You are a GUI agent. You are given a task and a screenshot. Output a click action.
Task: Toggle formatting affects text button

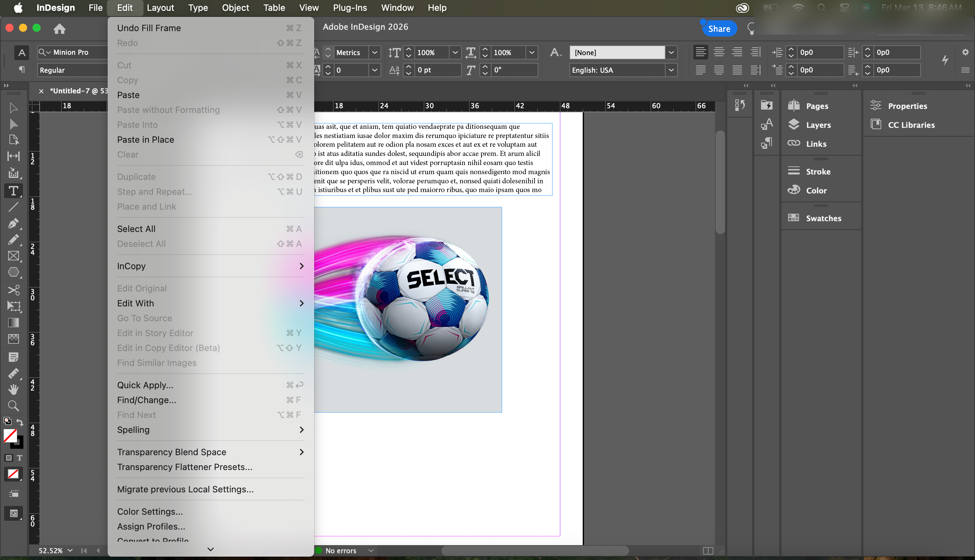[x=19, y=458]
